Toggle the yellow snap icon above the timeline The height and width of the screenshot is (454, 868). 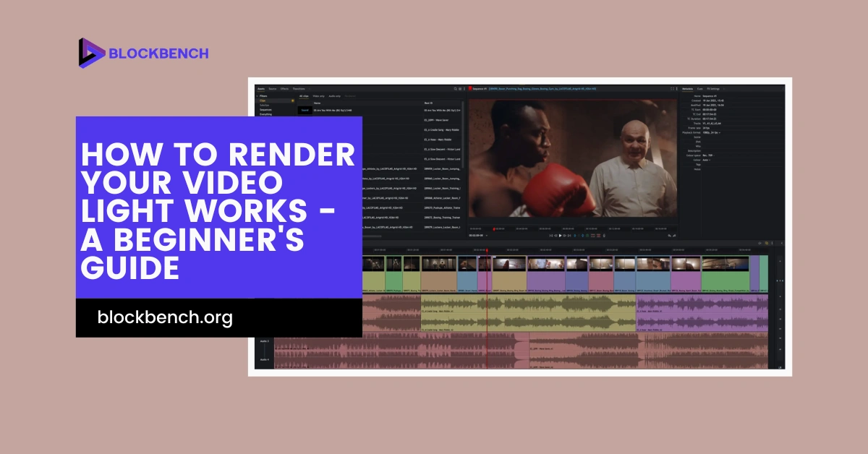pyautogui.click(x=767, y=243)
